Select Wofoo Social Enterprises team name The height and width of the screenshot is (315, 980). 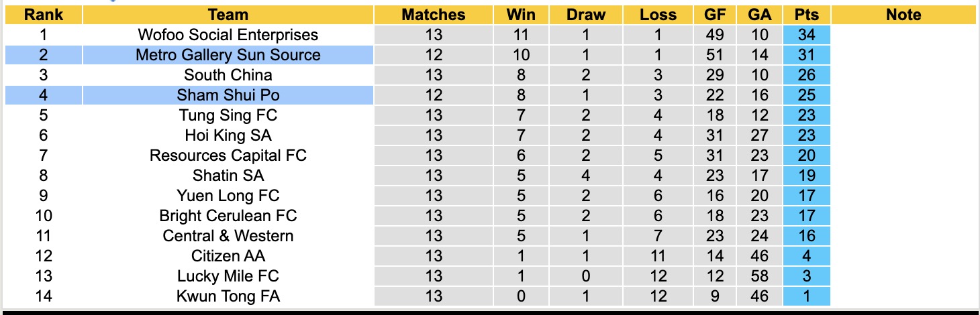click(228, 35)
